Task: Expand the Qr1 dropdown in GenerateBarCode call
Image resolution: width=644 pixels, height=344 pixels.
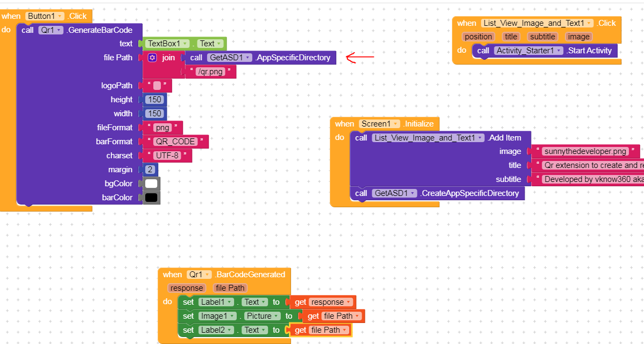Action: tap(51, 30)
